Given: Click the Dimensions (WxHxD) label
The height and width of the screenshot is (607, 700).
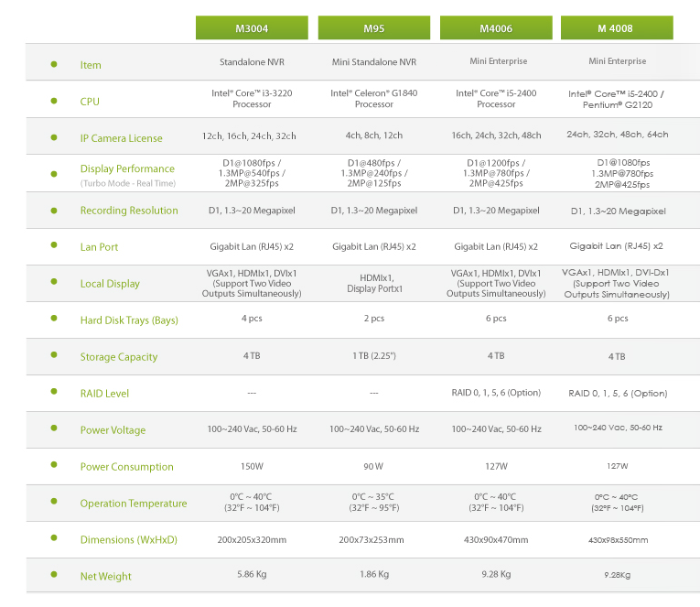Looking at the screenshot, I should pos(129,539).
